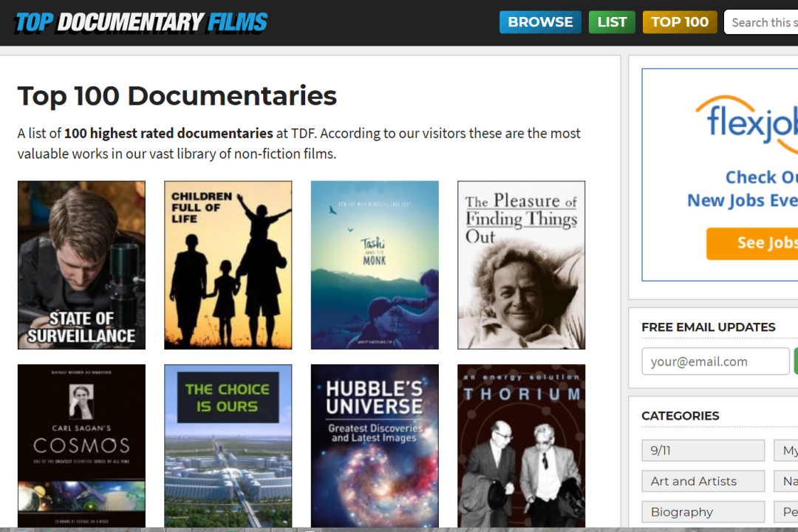Open the Hubble's Universe poster
The width and height of the screenshot is (798, 532).
click(x=375, y=446)
